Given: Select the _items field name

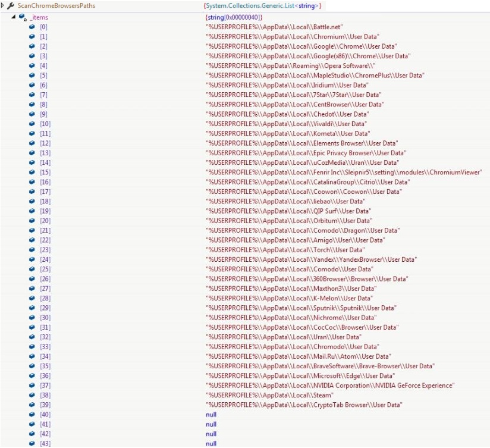Looking at the screenshot, I should (39, 17).
